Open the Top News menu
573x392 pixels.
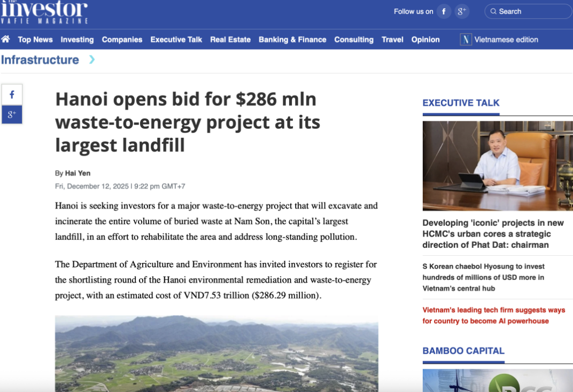pyautogui.click(x=35, y=40)
